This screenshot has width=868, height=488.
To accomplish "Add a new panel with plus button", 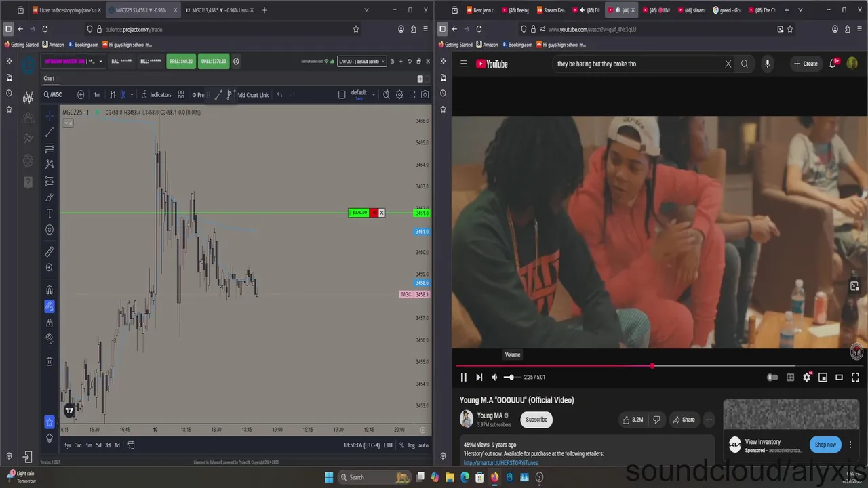I will click(420, 79).
